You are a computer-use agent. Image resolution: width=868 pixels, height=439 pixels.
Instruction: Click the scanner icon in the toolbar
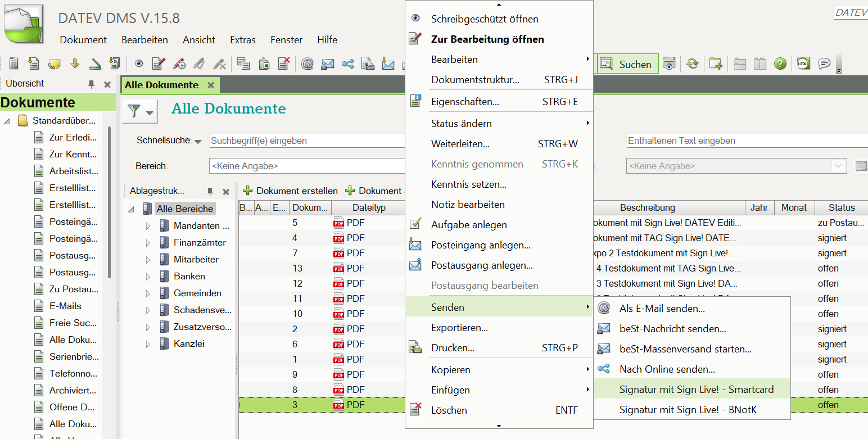click(x=96, y=64)
